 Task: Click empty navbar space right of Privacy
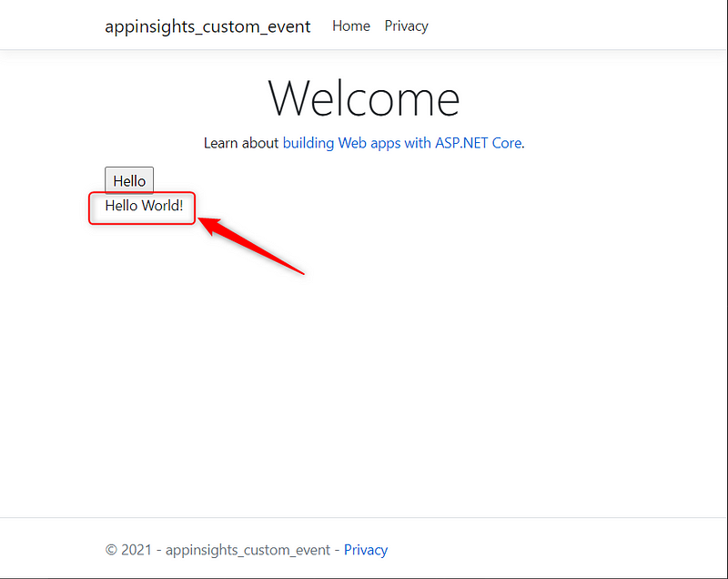pos(564,25)
